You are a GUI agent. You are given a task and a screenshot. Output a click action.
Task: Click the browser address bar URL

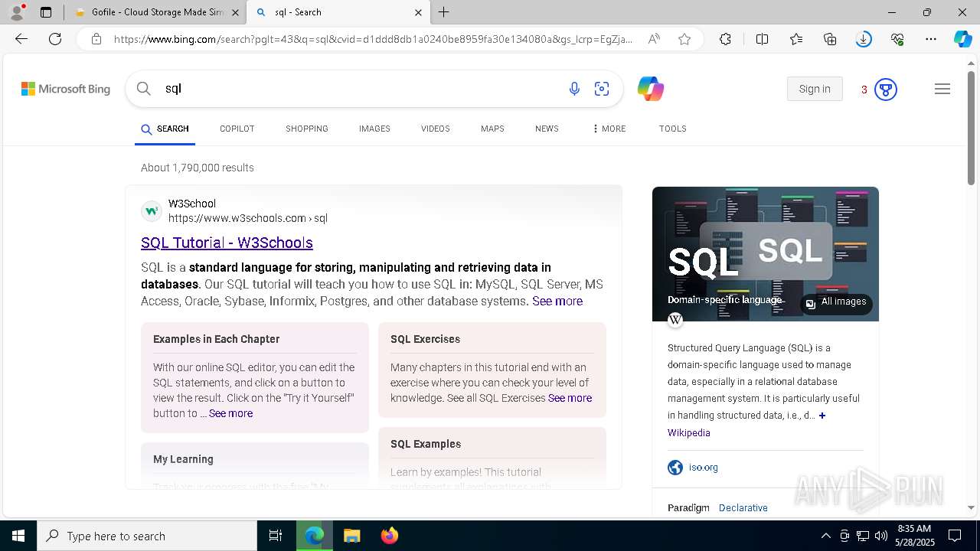tap(374, 39)
